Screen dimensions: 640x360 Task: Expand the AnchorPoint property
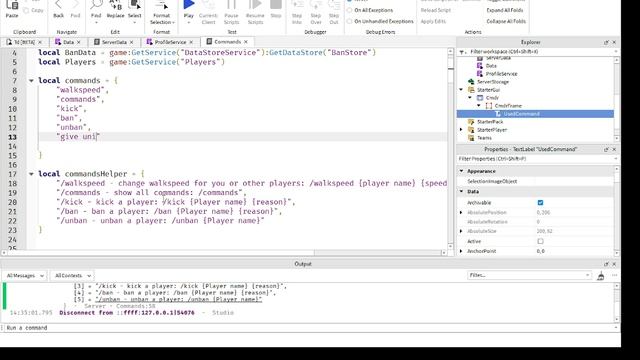[461, 251]
